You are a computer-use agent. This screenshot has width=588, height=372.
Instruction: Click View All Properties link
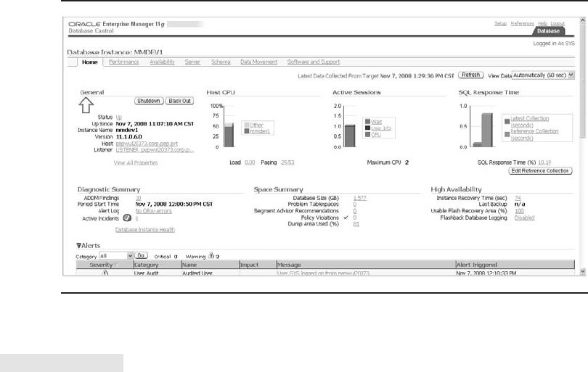click(136, 162)
